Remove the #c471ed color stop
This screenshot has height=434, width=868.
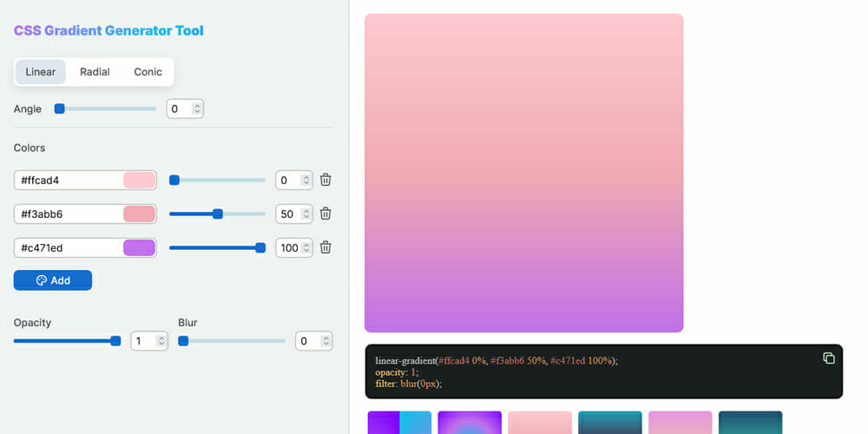click(x=325, y=247)
